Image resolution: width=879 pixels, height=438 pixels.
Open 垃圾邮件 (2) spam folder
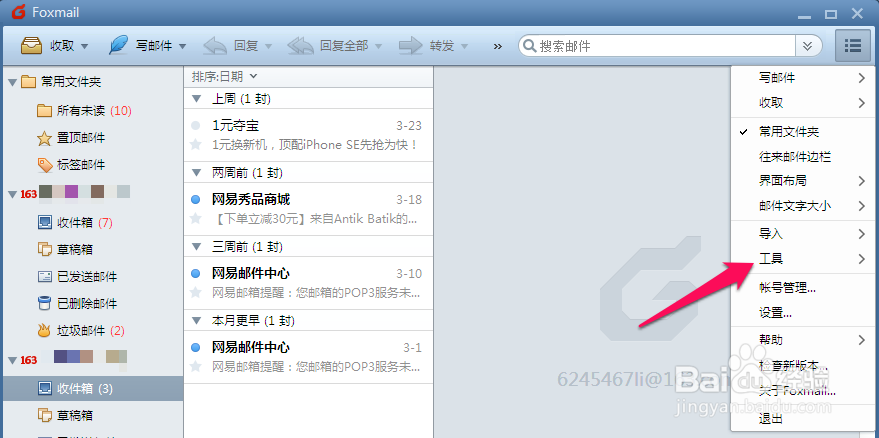tap(81, 330)
